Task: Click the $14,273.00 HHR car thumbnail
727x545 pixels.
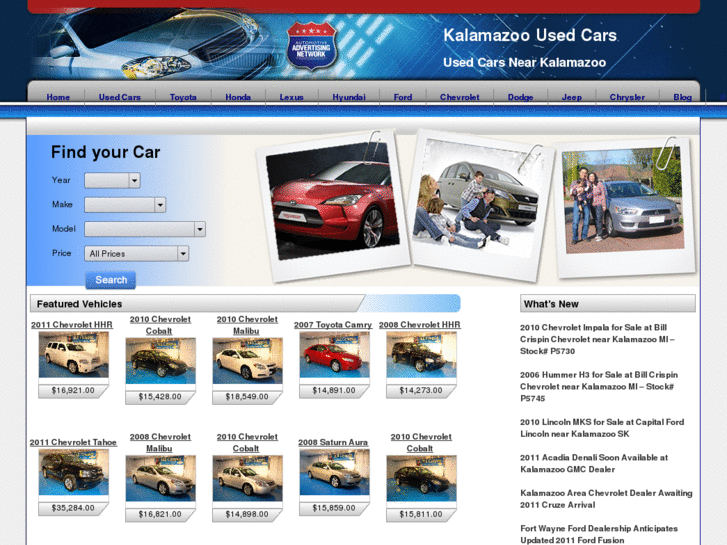Action: coord(421,355)
